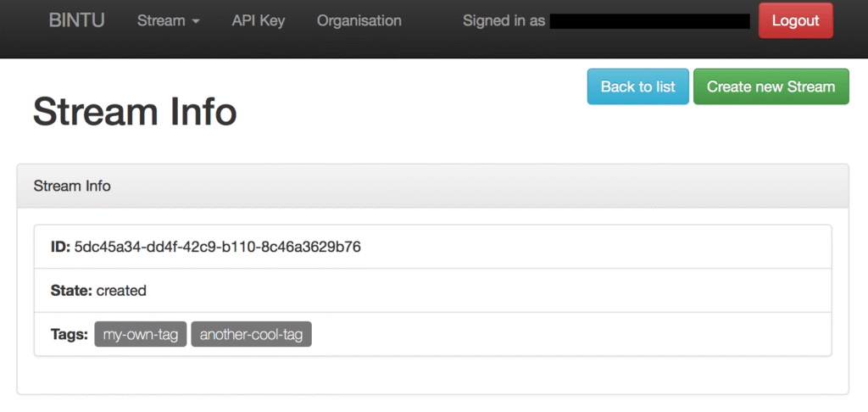Click the red Logout button
The width and height of the screenshot is (868, 412).
pyautogui.click(x=795, y=21)
